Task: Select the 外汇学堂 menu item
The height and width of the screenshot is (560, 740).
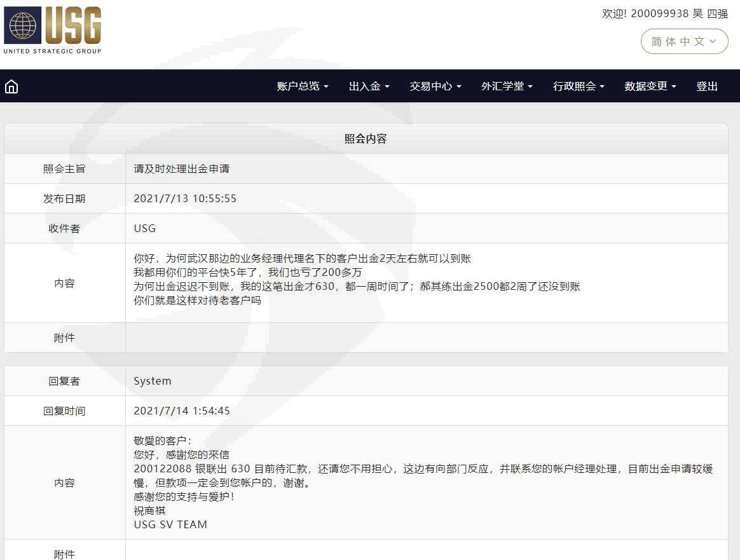Action: click(507, 86)
